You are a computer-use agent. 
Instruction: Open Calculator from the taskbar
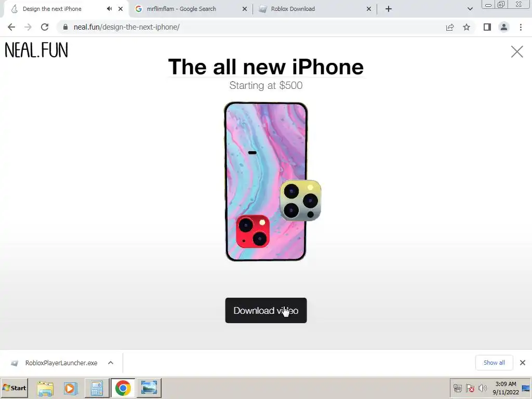[x=97, y=388]
